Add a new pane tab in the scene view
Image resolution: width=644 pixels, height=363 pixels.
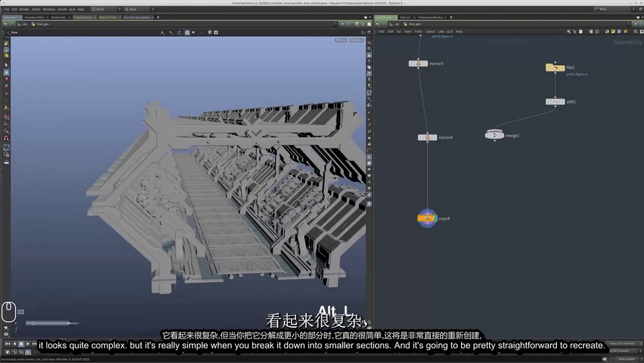click(x=158, y=17)
